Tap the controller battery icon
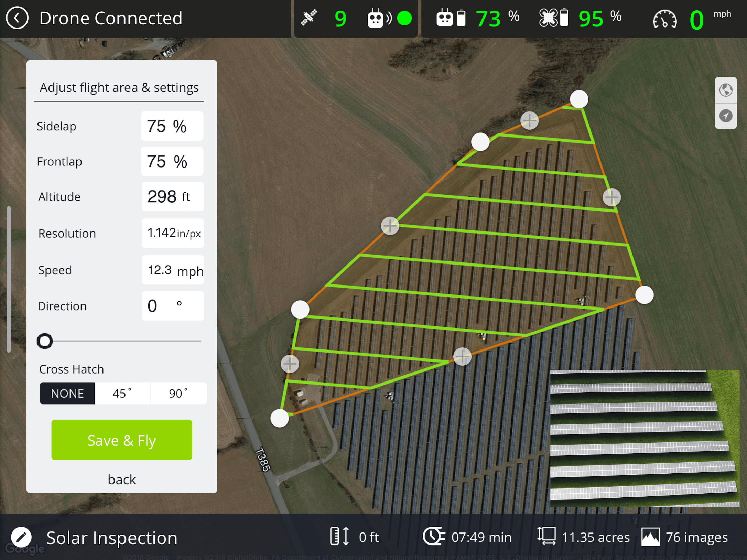The width and height of the screenshot is (747, 560). (x=451, y=18)
